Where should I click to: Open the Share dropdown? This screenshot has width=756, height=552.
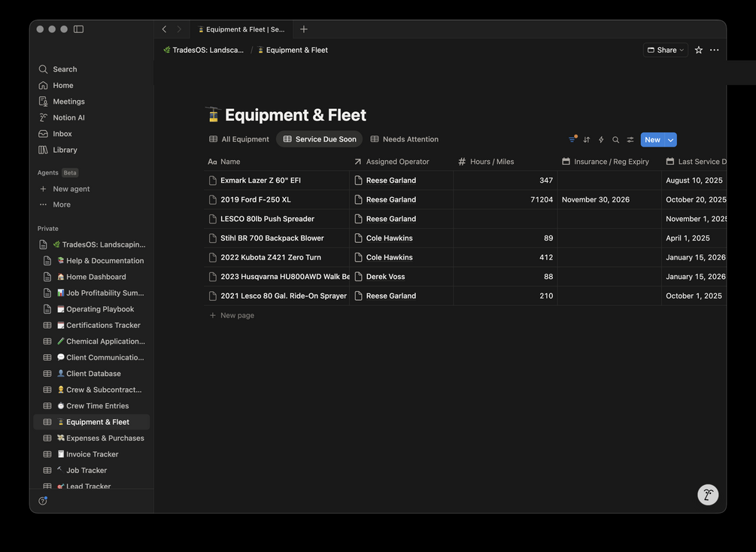(x=666, y=50)
